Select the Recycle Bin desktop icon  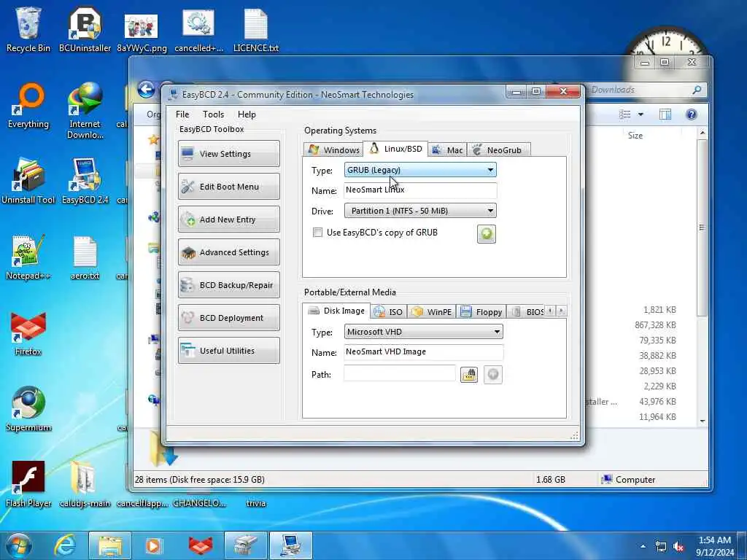coord(28,30)
